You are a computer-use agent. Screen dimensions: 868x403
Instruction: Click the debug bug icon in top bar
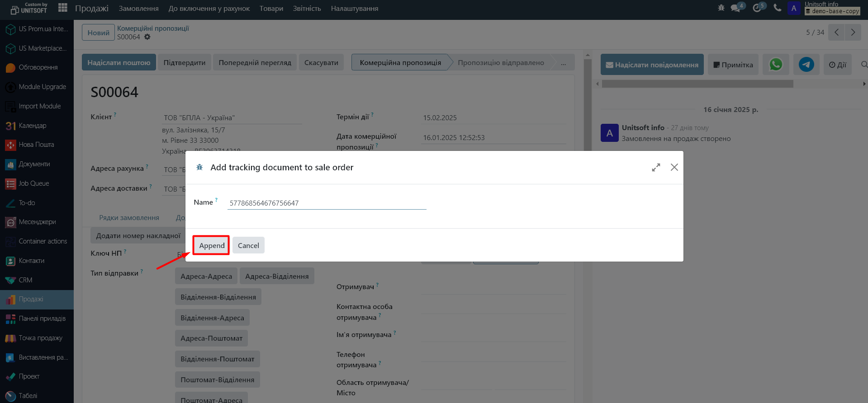[x=721, y=8]
